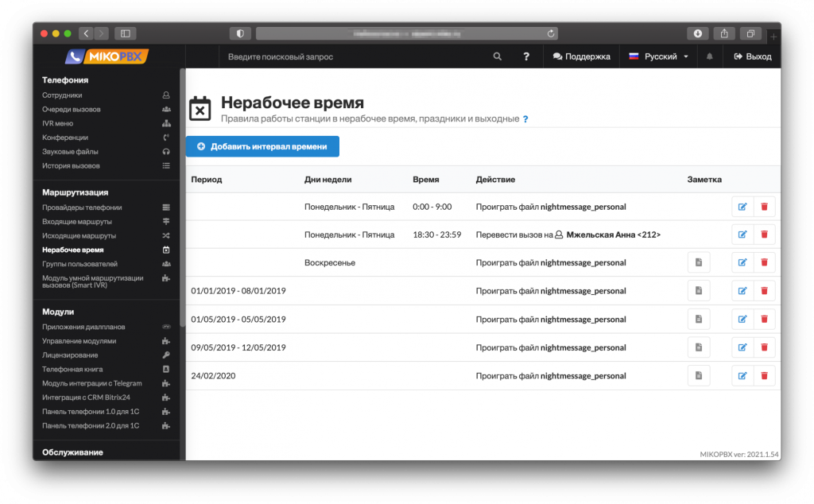Viewport: 814px width, 504px height.
Task: Open the Русский language dropdown
Action: point(659,56)
